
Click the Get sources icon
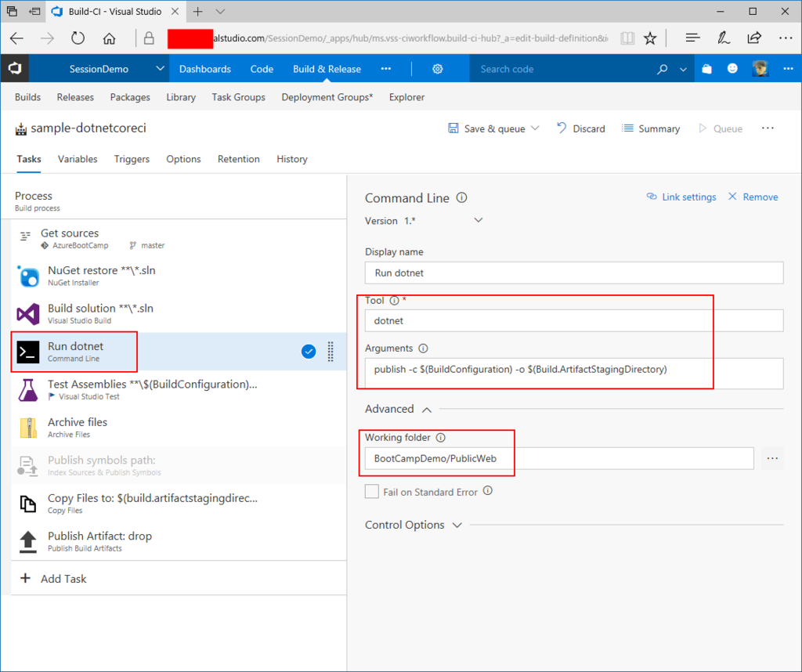25,236
